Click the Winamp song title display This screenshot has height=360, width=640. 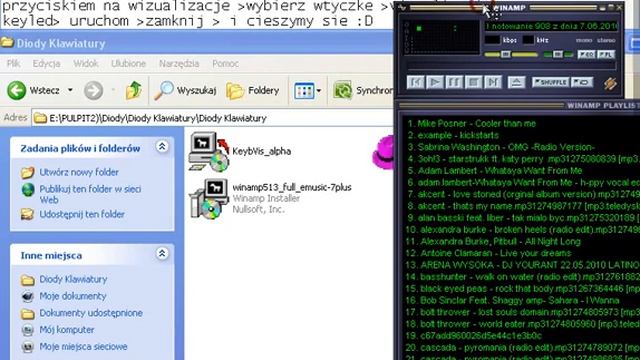point(551,27)
